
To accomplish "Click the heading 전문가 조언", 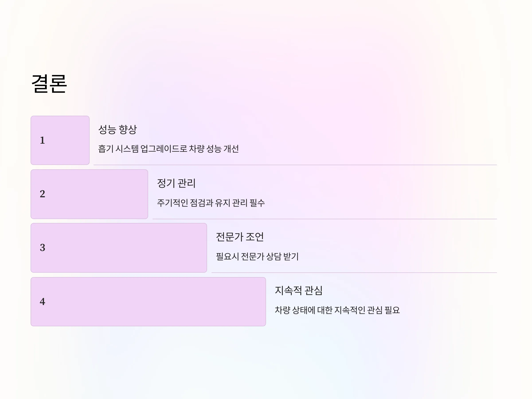I will pos(240,237).
